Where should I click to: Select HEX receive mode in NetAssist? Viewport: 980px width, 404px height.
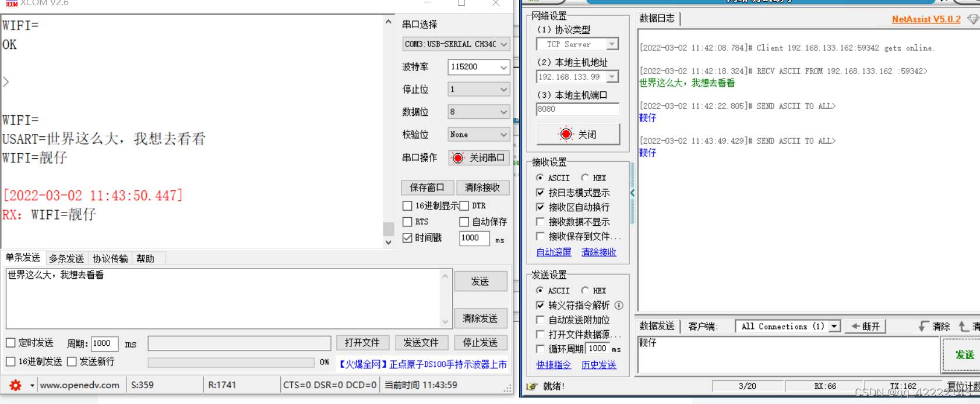pyautogui.click(x=585, y=178)
